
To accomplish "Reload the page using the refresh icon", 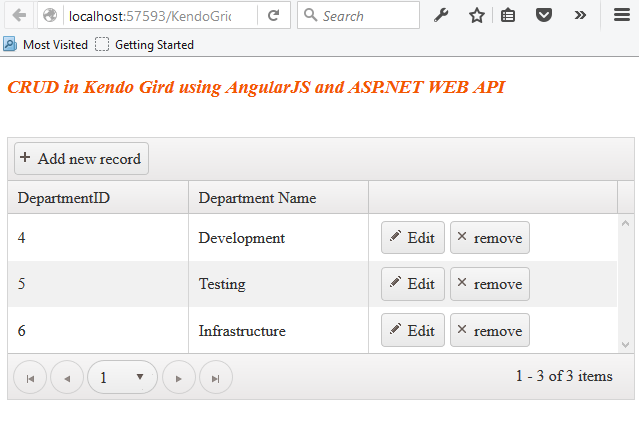I will coord(273,15).
